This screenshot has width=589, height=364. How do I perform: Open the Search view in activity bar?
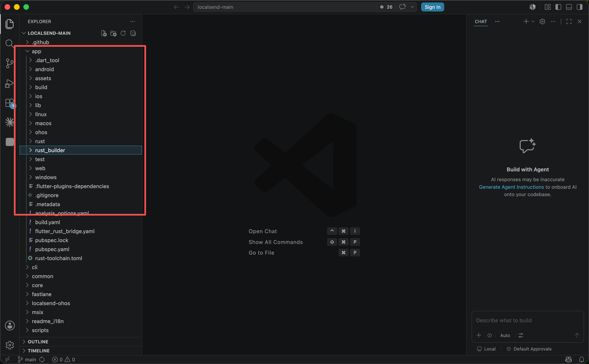9,44
